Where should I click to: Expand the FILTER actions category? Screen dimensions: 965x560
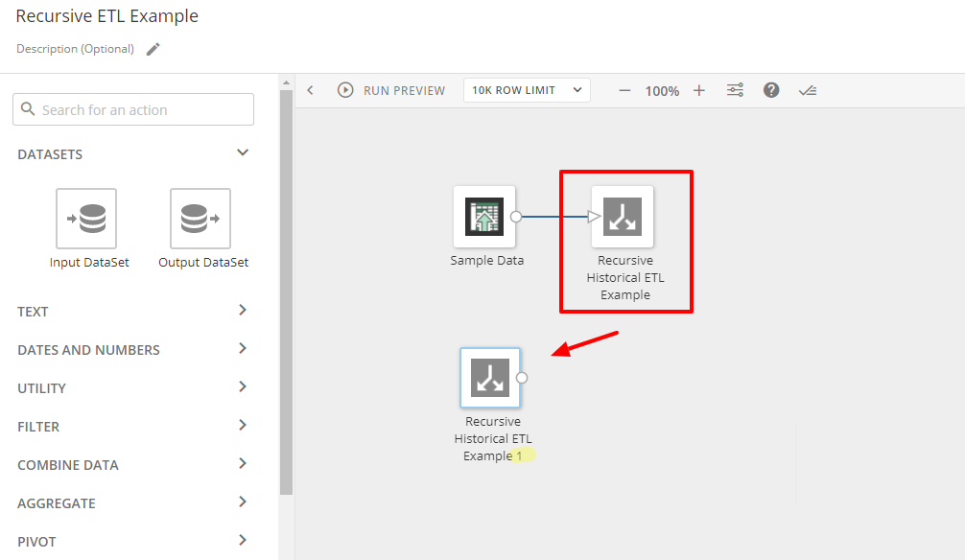[132, 426]
